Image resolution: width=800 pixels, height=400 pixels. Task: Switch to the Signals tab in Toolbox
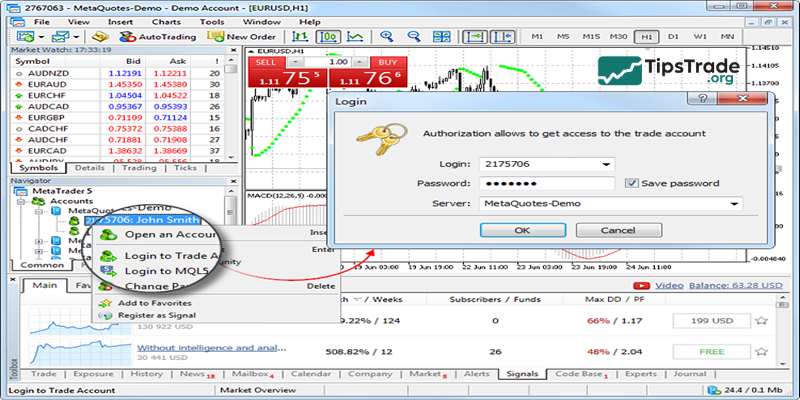point(521,373)
